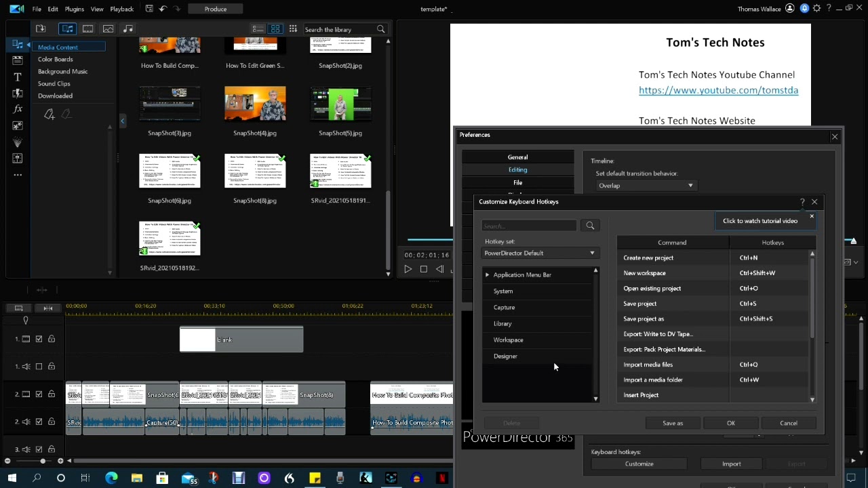The image size is (868, 488).
Task: Click OK in Customize Keyboard Hotkeys
Action: click(731, 423)
